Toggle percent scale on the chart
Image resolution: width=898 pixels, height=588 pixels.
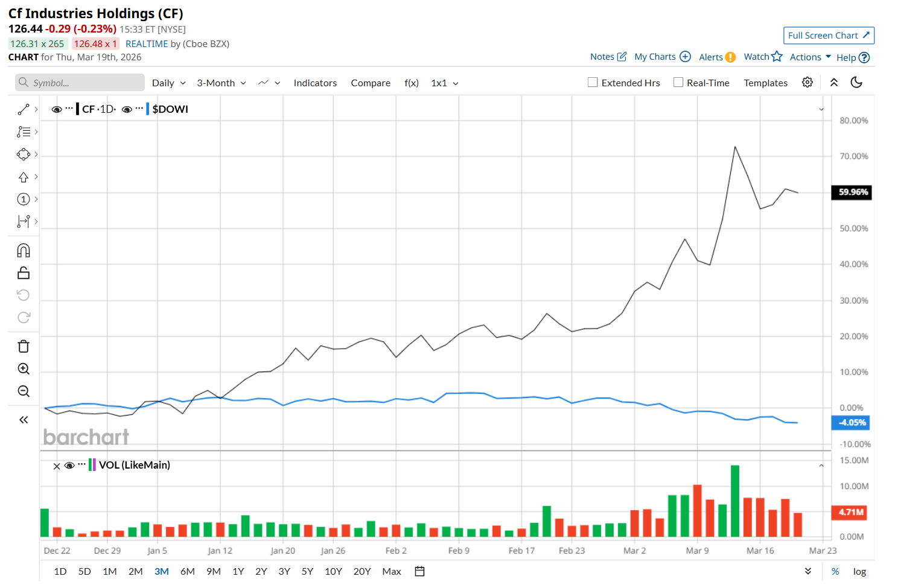click(x=835, y=571)
